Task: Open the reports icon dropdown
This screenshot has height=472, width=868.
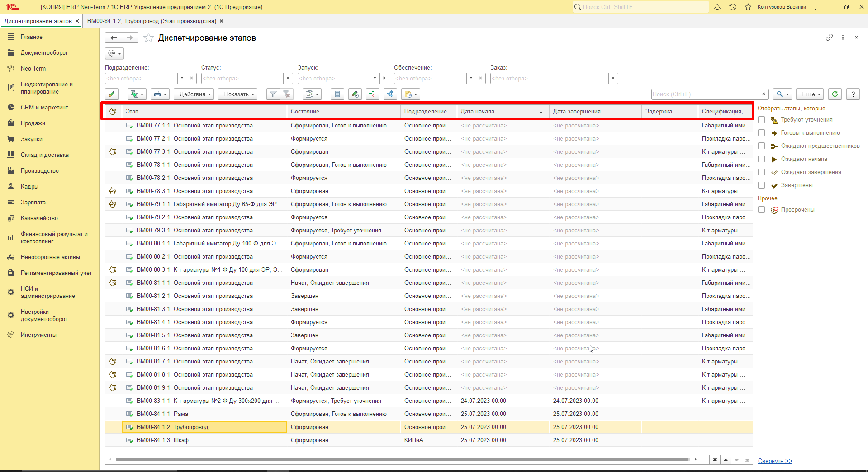Action: 312,94
